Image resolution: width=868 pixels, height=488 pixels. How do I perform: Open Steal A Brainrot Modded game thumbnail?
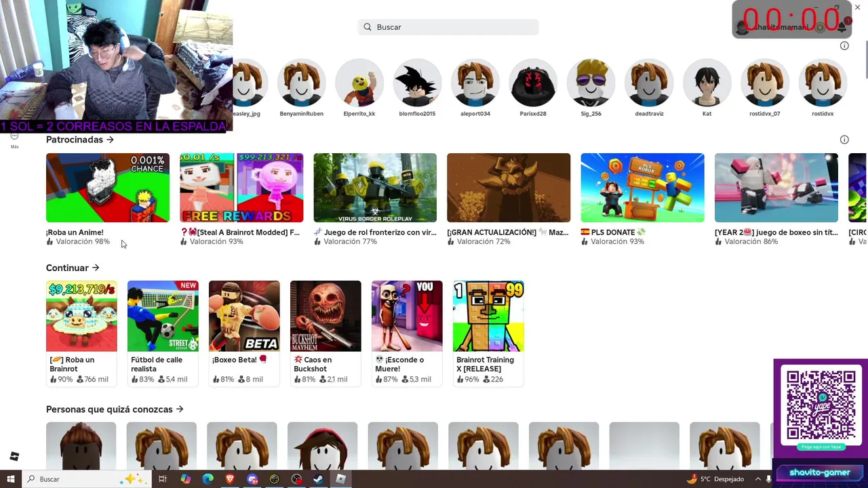[241, 188]
